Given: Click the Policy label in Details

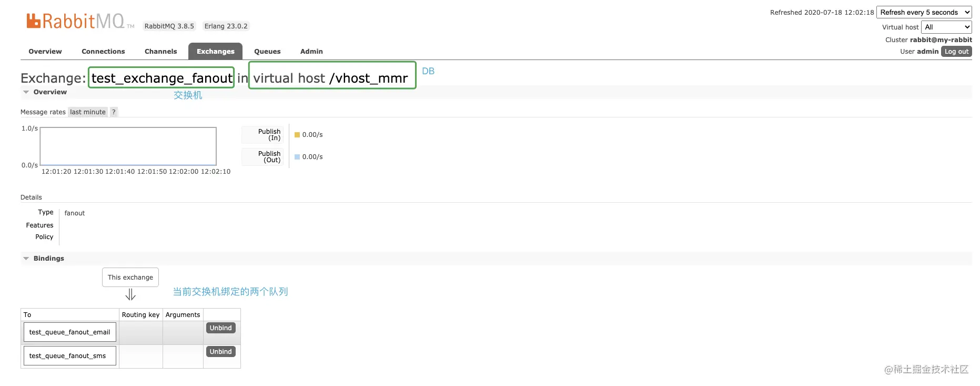Looking at the screenshot, I should (44, 237).
